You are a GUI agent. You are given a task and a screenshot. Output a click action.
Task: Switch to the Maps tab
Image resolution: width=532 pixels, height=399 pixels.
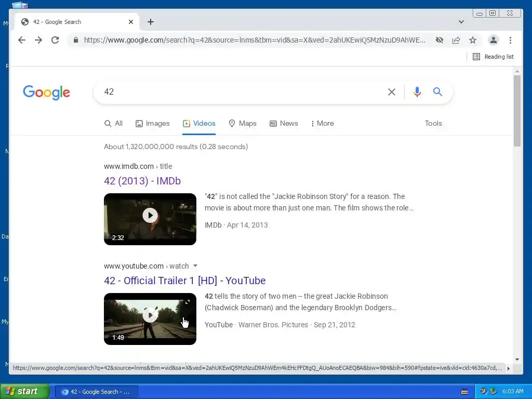coord(243,124)
